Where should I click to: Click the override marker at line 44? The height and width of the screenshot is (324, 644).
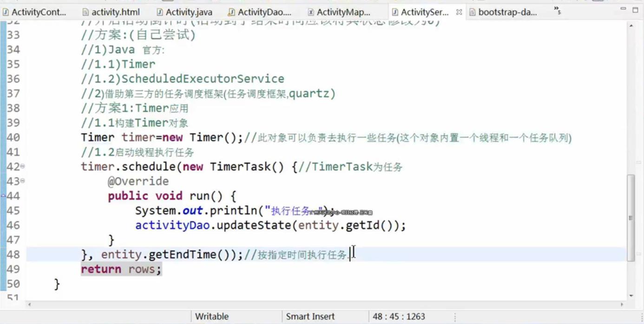[3, 196]
